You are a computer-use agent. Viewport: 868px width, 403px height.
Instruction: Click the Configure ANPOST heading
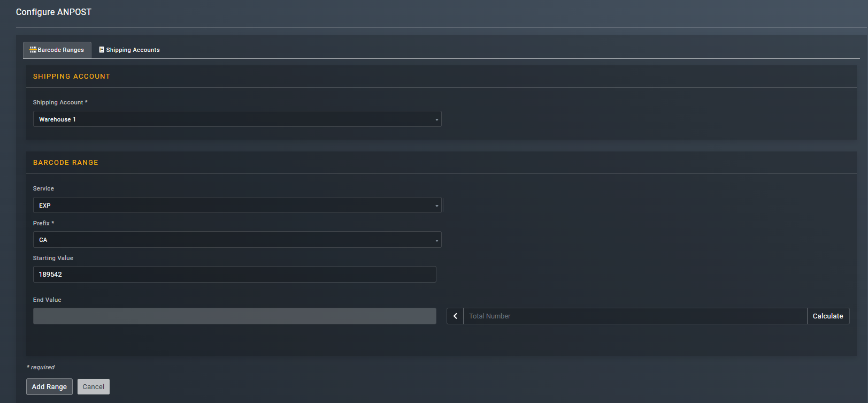[x=53, y=12]
